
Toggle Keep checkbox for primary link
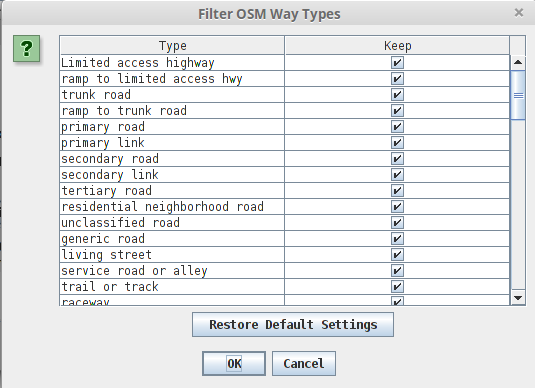coord(397,143)
